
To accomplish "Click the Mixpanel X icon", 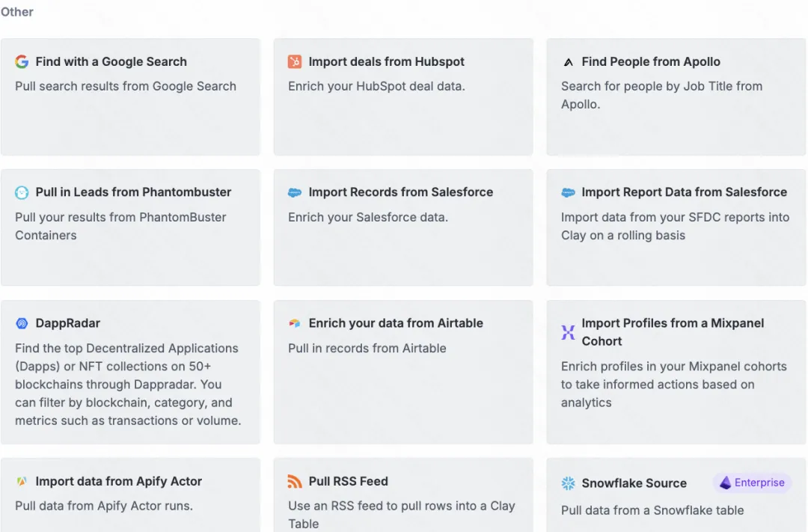I will point(568,332).
